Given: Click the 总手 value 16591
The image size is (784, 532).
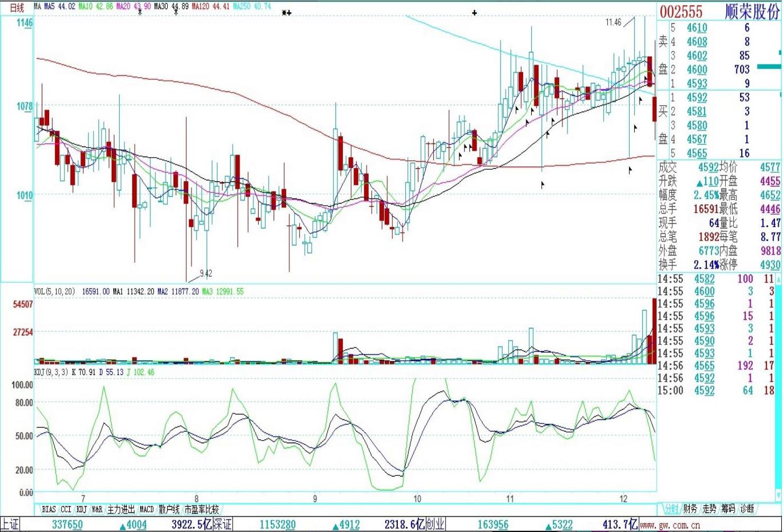Looking at the screenshot, I should (706, 209).
